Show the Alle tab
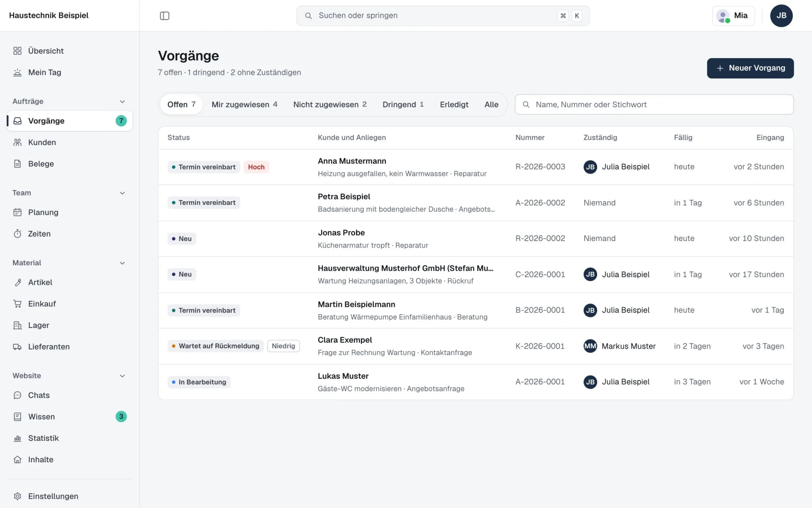 click(491, 104)
